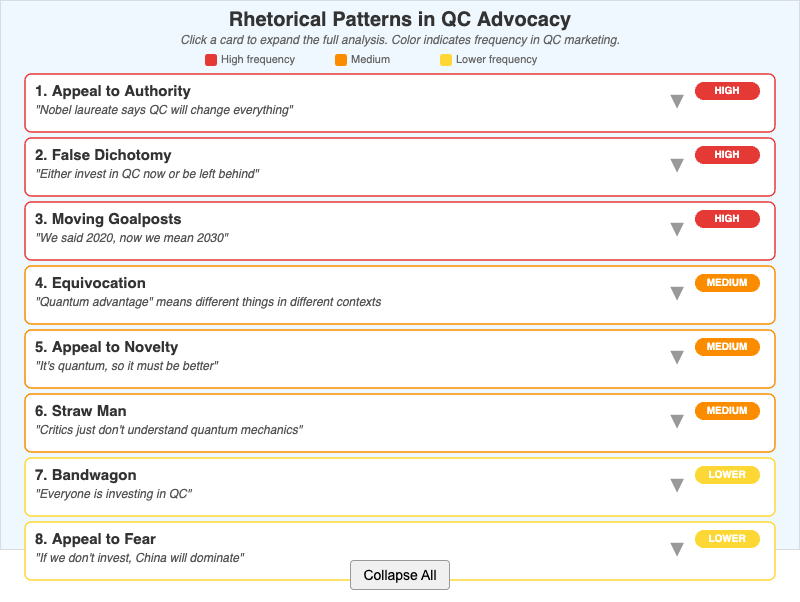Open the False Dichotomy disclosure triangle
Image resolution: width=800 pixels, height=602 pixels.
coord(677,164)
